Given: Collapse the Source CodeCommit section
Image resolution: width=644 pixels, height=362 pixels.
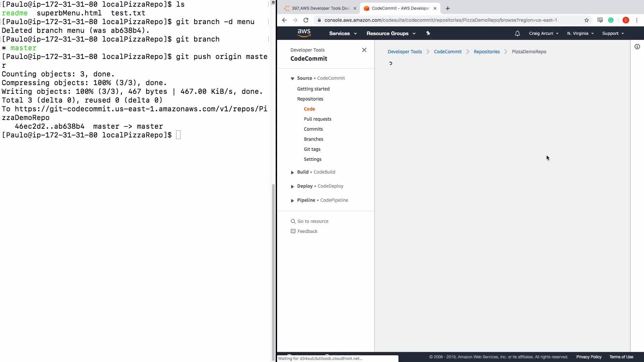Looking at the screenshot, I should (292, 78).
